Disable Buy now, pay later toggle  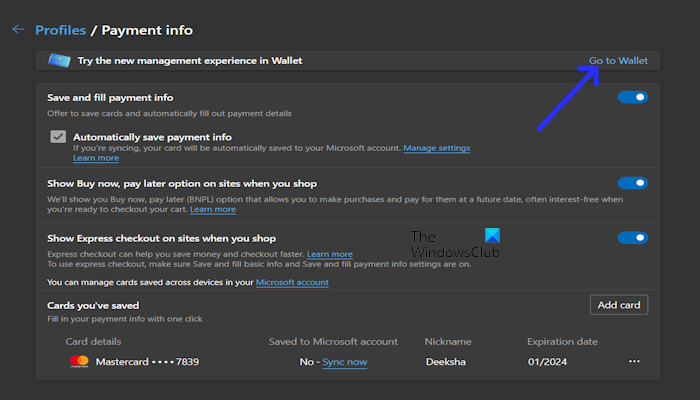[x=632, y=183]
